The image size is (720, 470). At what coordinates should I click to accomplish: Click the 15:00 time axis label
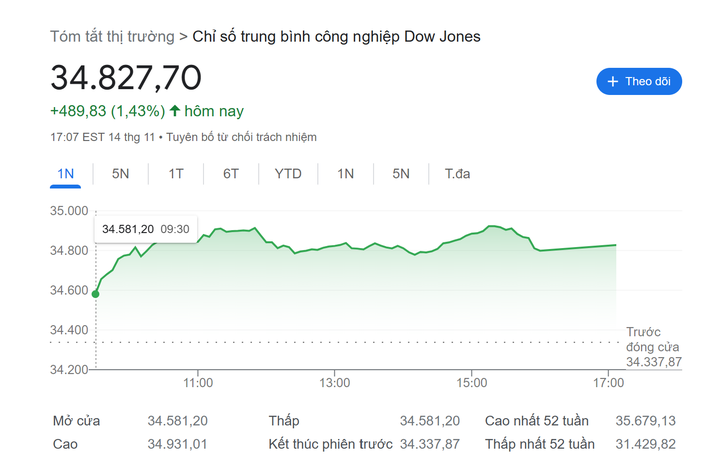point(472,383)
